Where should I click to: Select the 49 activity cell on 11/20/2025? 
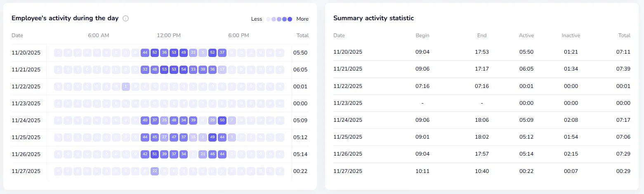click(x=184, y=53)
